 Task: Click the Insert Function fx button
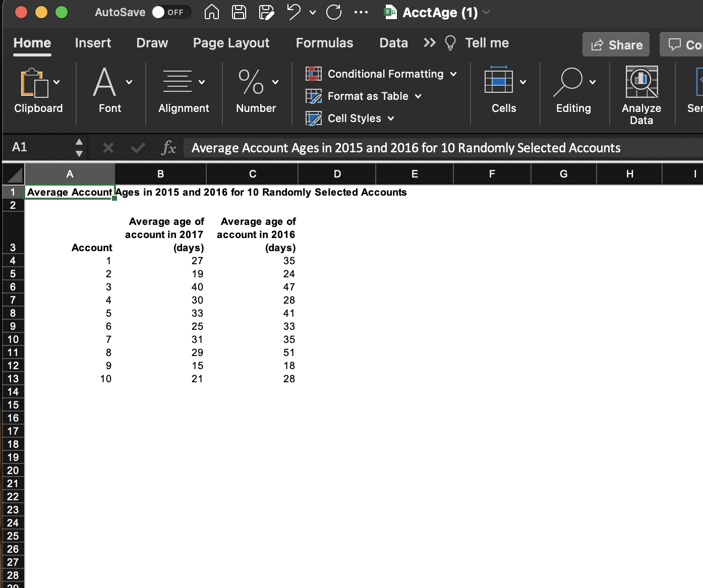[x=168, y=147]
